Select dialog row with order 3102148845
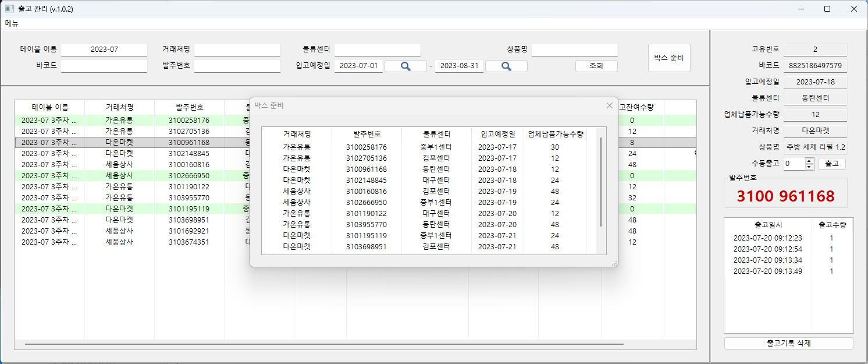This screenshot has width=868, height=364. click(429, 181)
